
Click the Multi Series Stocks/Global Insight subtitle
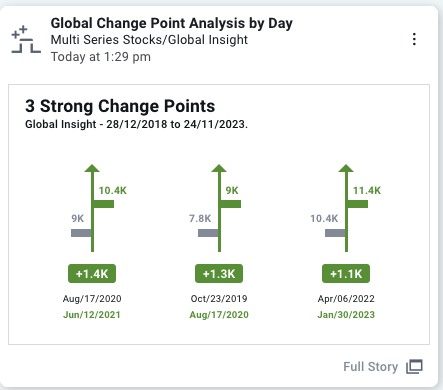(x=149, y=40)
